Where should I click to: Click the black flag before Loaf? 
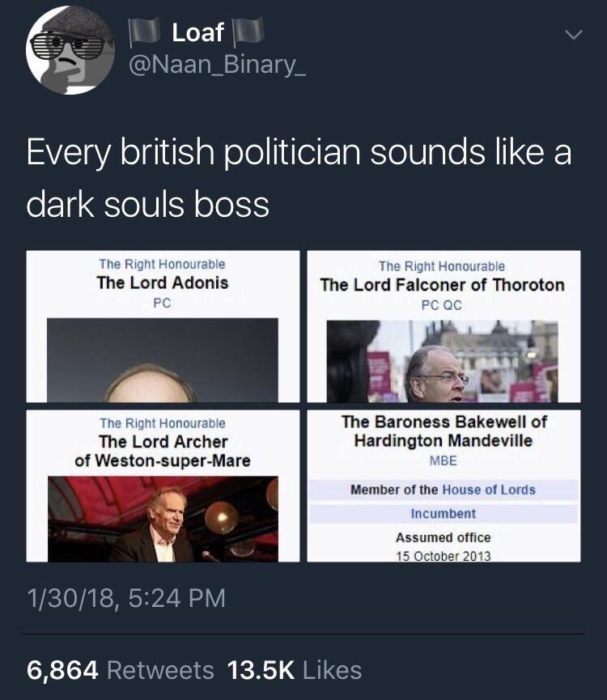146,33
